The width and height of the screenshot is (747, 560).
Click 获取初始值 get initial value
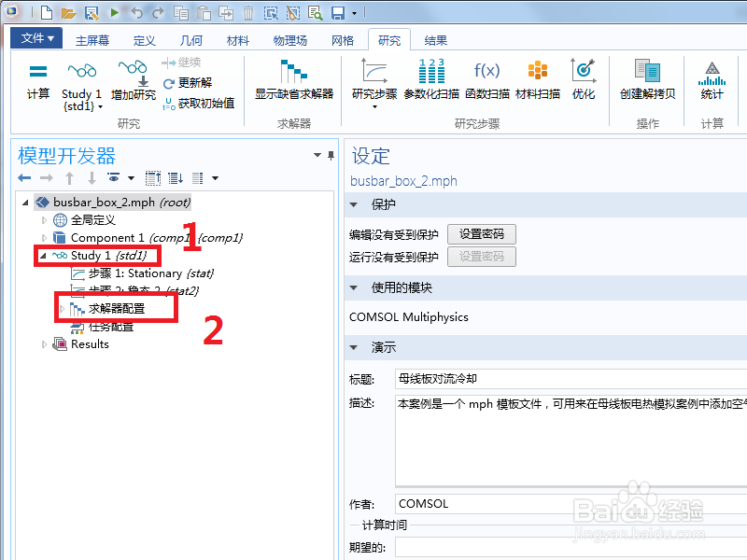199,103
